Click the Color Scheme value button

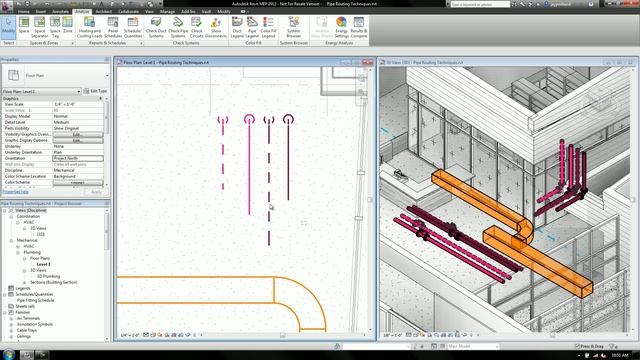pyautogui.click(x=78, y=182)
